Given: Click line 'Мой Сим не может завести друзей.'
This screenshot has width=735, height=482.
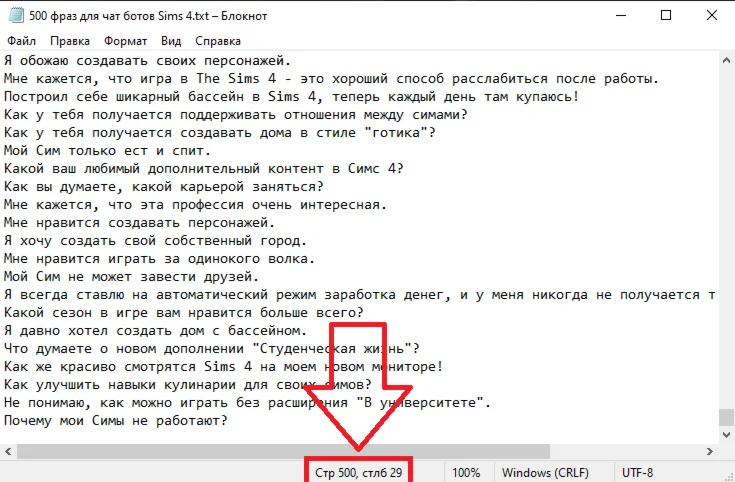Looking at the screenshot, I should pos(132,276).
